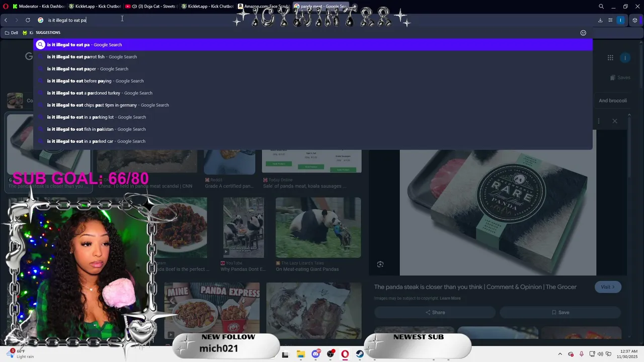Show hidden system tray icons chevron
Viewport: 644px width, 362px height.
(x=561, y=354)
